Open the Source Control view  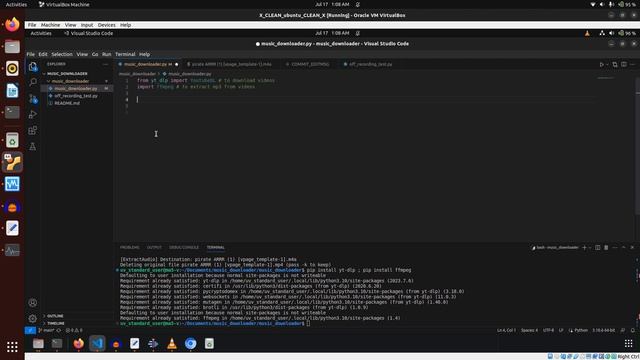tap(33, 98)
